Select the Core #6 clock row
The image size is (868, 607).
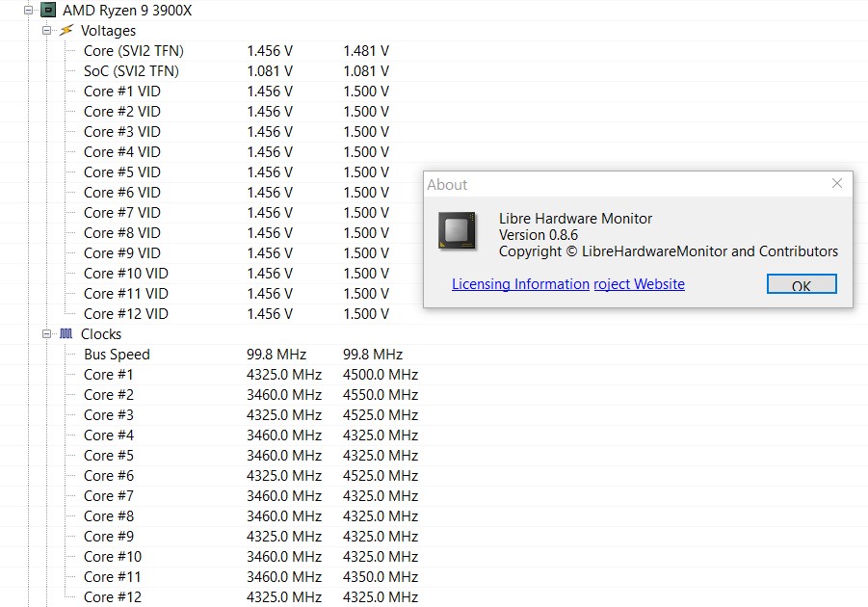coord(250,476)
